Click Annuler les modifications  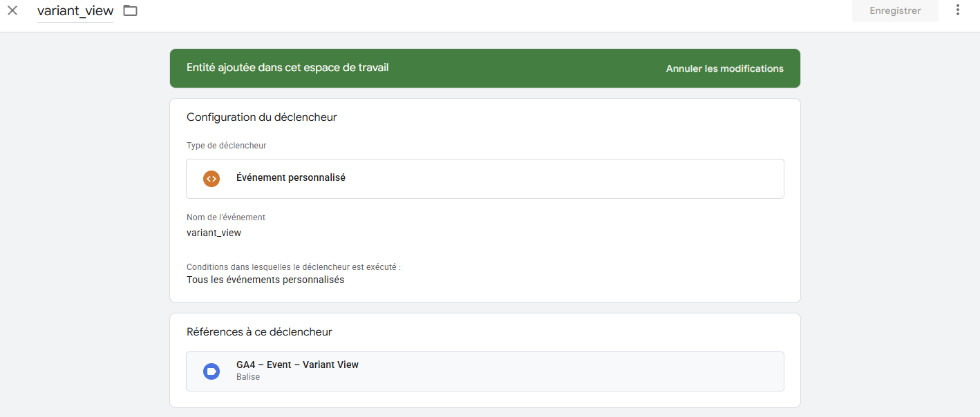[x=724, y=68]
